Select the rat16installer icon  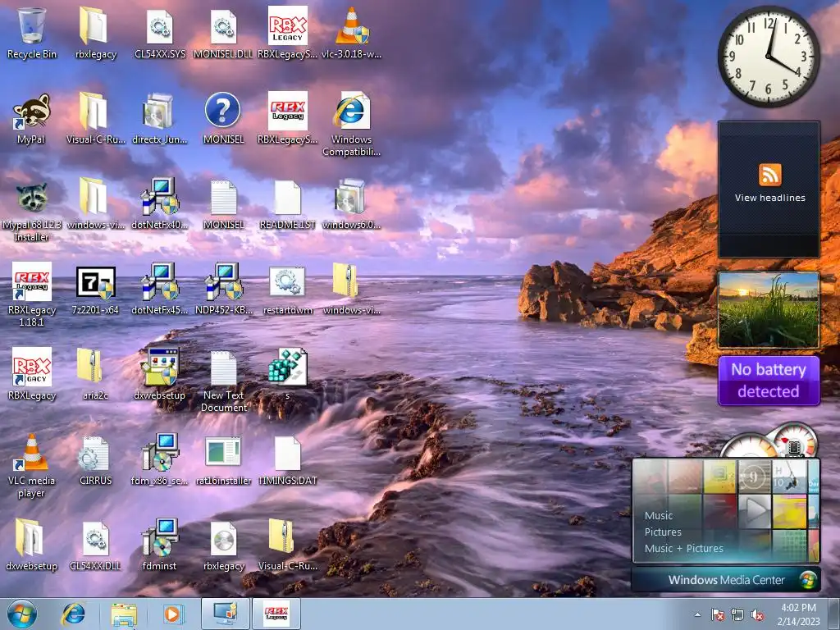[x=223, y=461]
